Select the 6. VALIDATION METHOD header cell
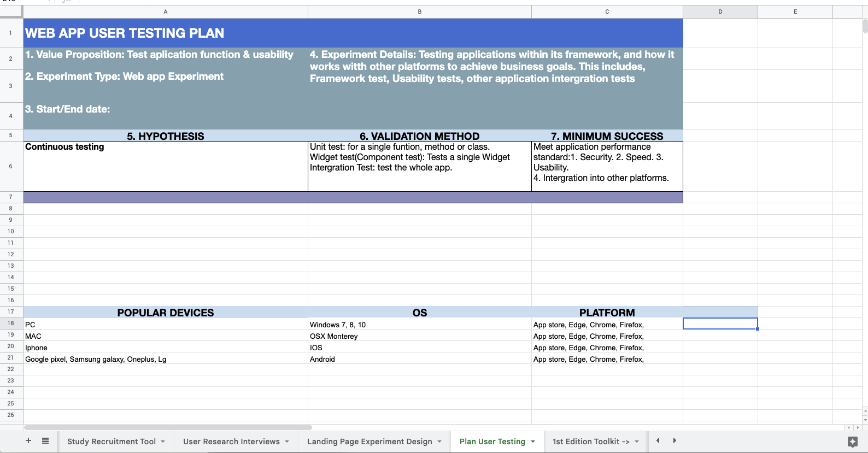This screenshot has height=453, width=868. pos(420,136)
